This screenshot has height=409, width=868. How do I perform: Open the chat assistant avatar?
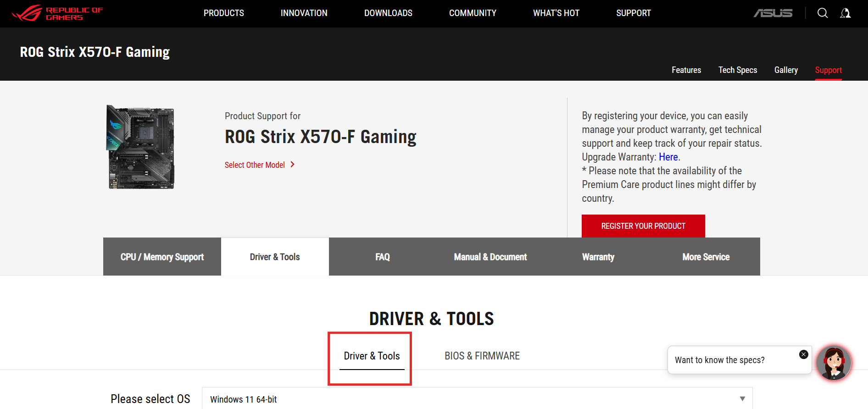pyautogui.click(x=834, y=363)
